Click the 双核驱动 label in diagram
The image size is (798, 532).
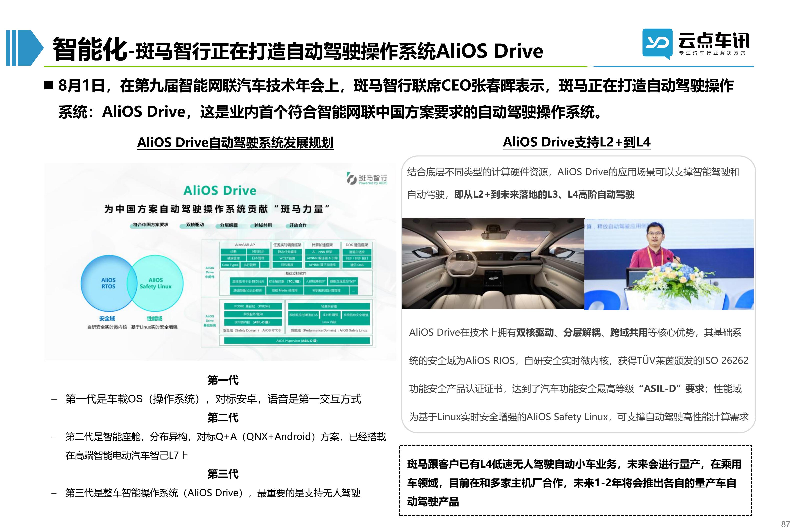click(195, 225)
